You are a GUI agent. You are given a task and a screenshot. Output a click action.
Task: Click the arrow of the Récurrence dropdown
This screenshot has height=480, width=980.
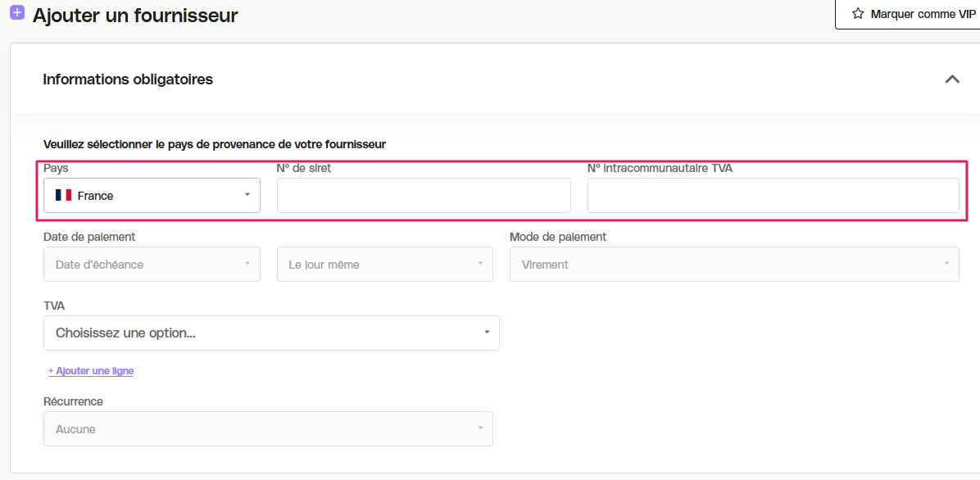[481, 428]
